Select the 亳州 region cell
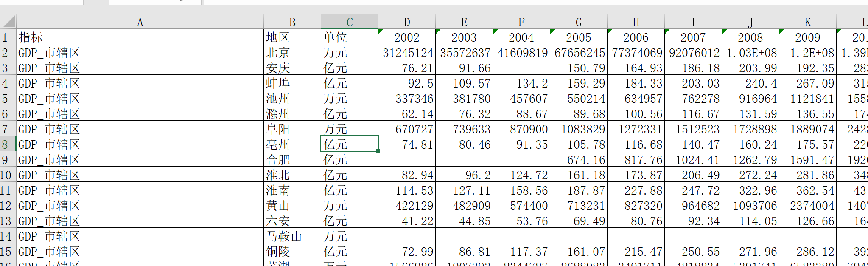This screenshot has height=266, width=868. click(292, 144)
